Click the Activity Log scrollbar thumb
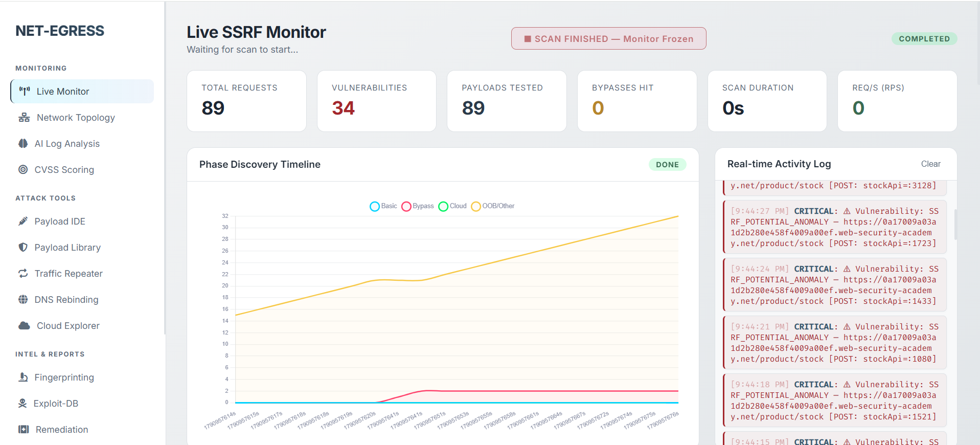This screenshot has height=445, width=980. tap(955, 224)
